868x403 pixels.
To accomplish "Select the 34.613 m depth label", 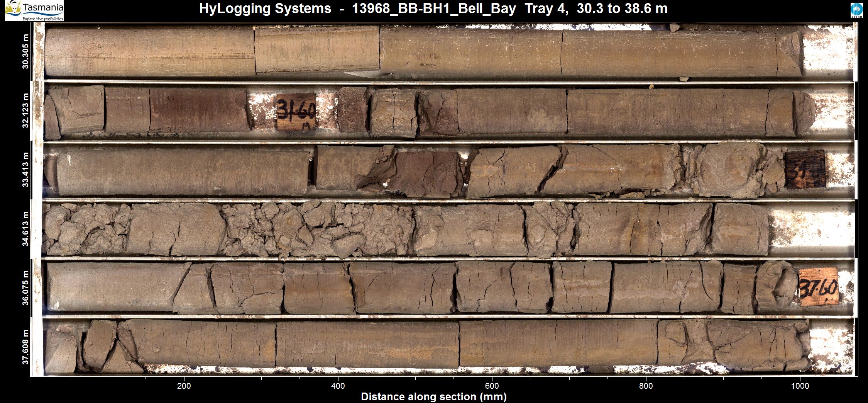I will (25, 229).
